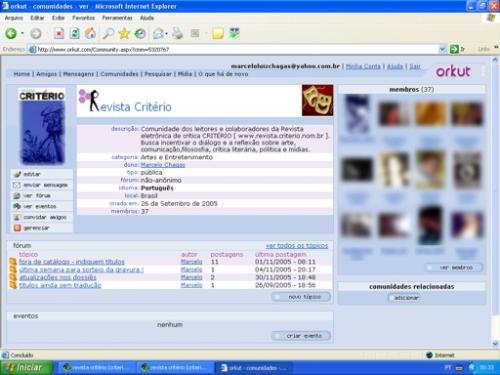500x375 pixels.
Task: Click the Sair logout link
Action: tap(415, 66)
